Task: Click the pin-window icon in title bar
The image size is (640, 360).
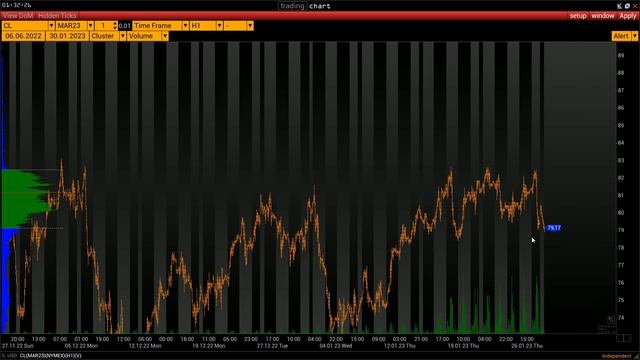Action: coord(620,6)
